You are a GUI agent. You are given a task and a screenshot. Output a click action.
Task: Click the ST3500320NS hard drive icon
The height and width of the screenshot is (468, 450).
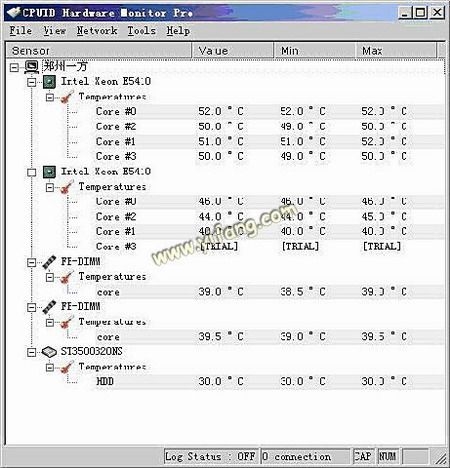point(49,352)
